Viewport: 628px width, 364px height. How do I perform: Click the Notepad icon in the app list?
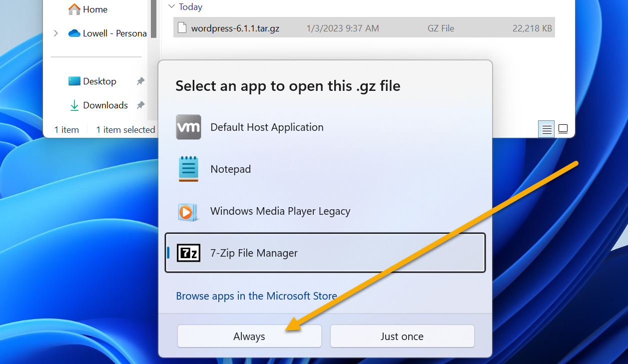(189, 169)
